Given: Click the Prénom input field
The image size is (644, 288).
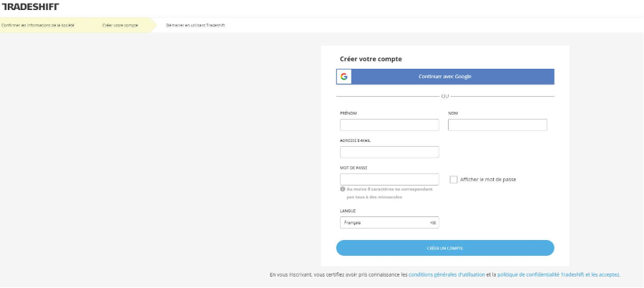Looking at the screenshot, I should pyautogui.click(x=389, y=125).
